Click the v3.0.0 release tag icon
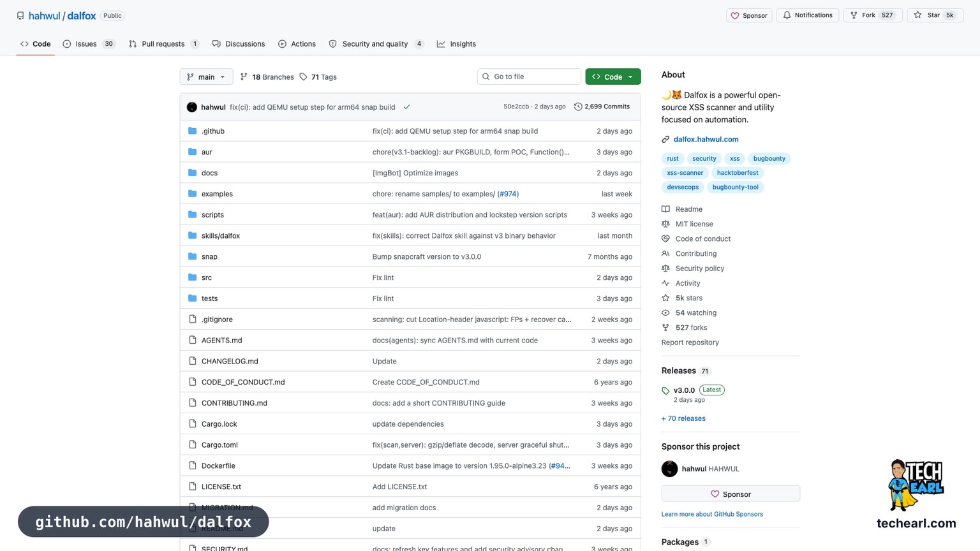The image size is (980, 551). (665, 390)
